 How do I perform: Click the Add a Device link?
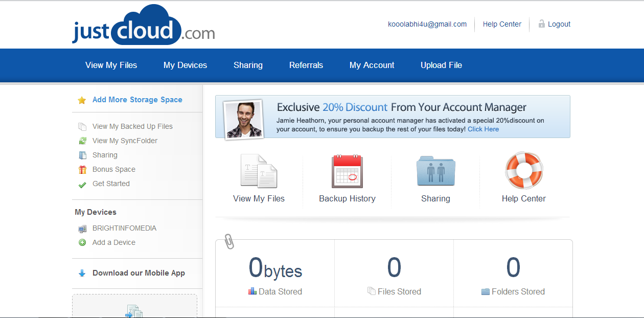coord(114,242)
